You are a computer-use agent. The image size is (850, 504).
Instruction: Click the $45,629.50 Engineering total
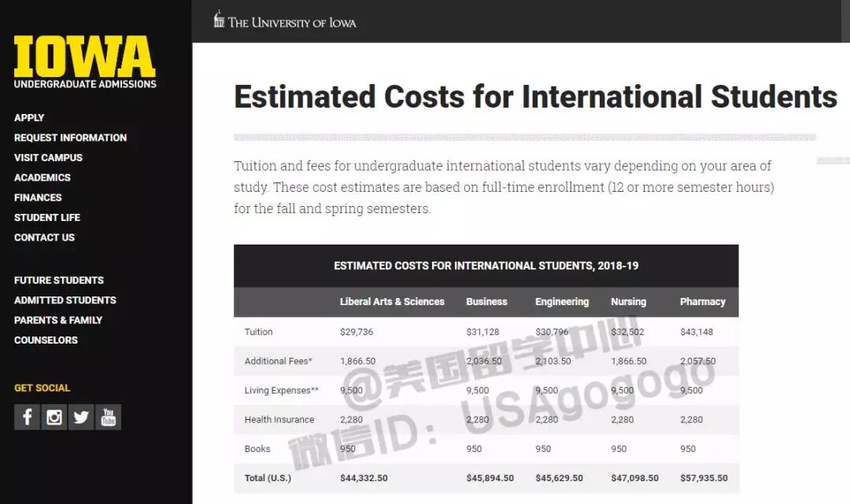[x=560, y=478]
